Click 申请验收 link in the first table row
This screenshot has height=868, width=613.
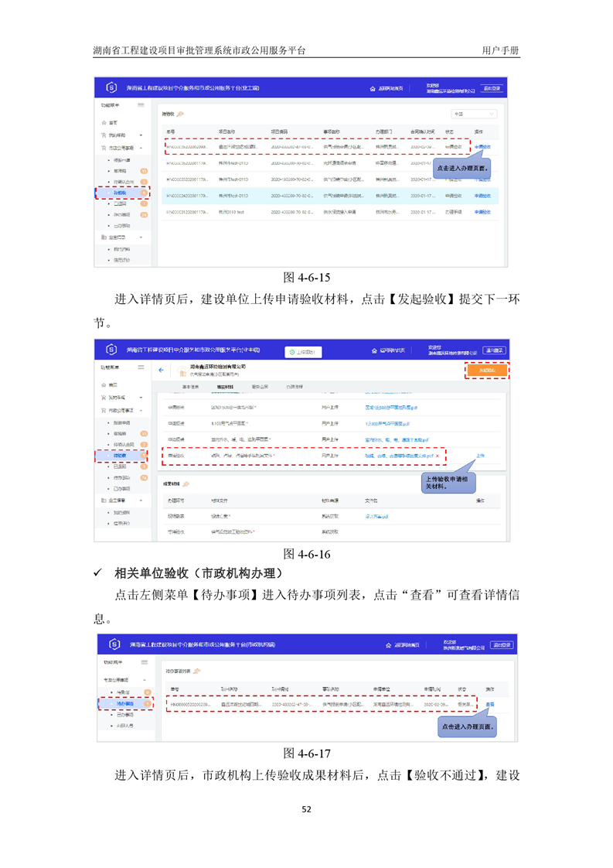tap(482, 147)
